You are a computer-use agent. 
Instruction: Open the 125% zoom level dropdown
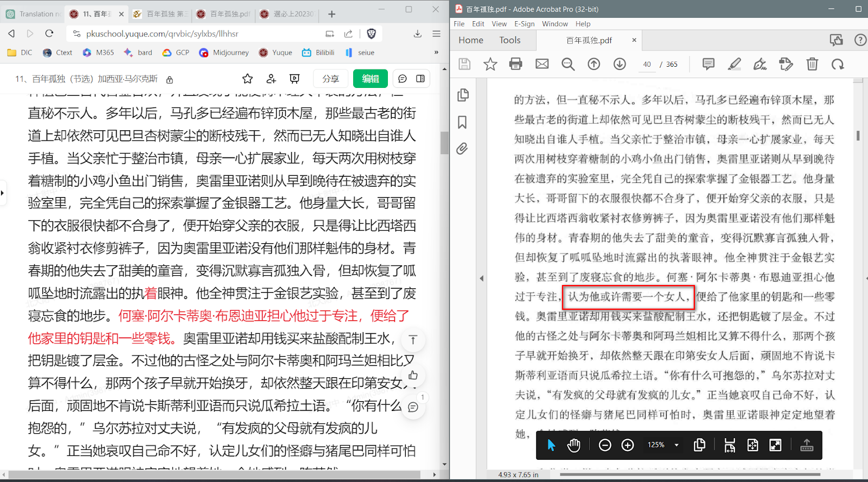pyautogui.click(x=676, y=445)
